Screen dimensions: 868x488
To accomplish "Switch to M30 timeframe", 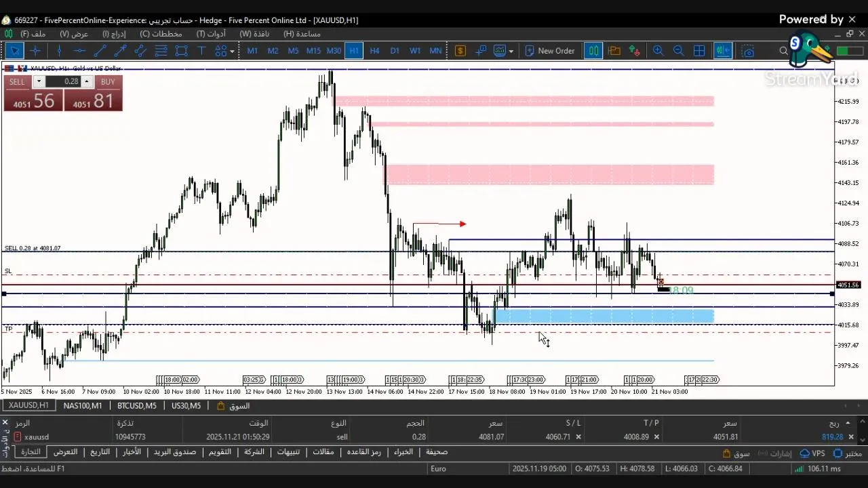I will coord(334,51).
